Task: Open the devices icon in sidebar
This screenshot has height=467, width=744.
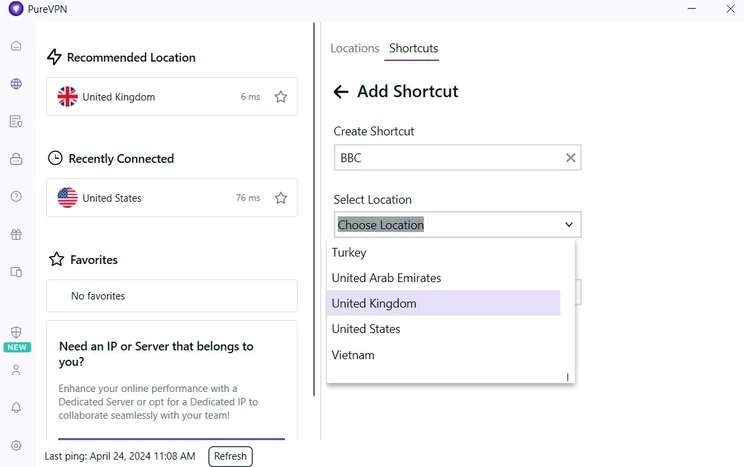Action: (x=16, y=272)
